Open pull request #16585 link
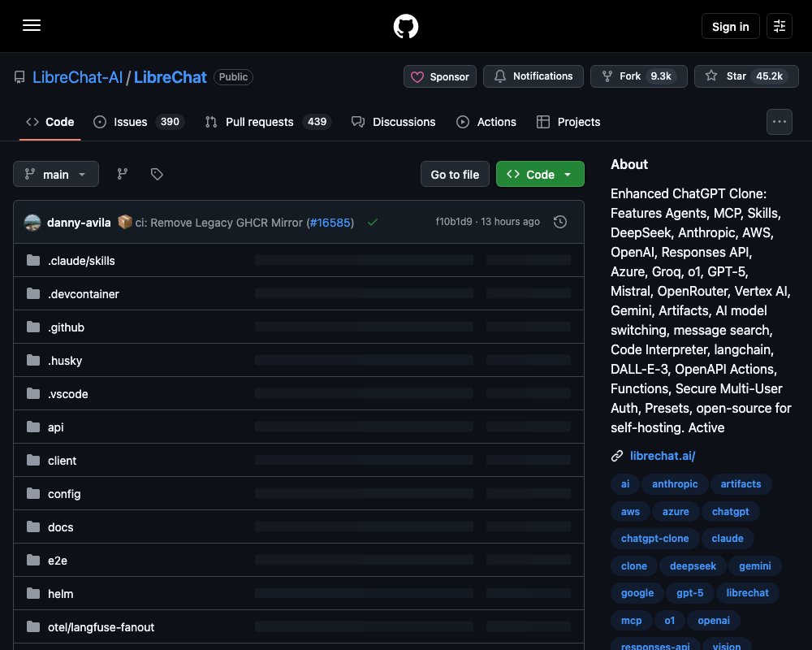The image size is (812, 650). tap(330, 223)
